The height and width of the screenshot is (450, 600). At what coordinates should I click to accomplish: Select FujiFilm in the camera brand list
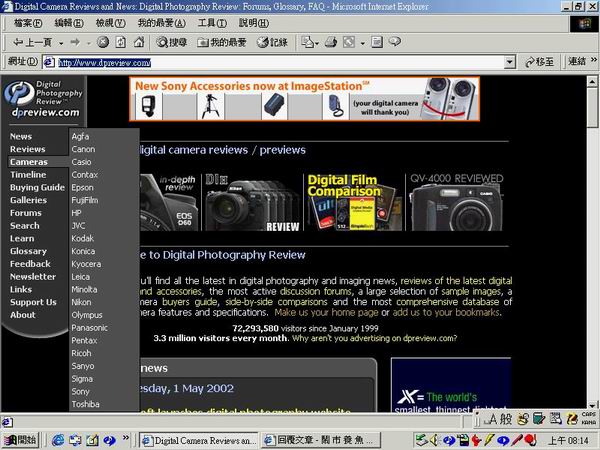click(85, 200)
